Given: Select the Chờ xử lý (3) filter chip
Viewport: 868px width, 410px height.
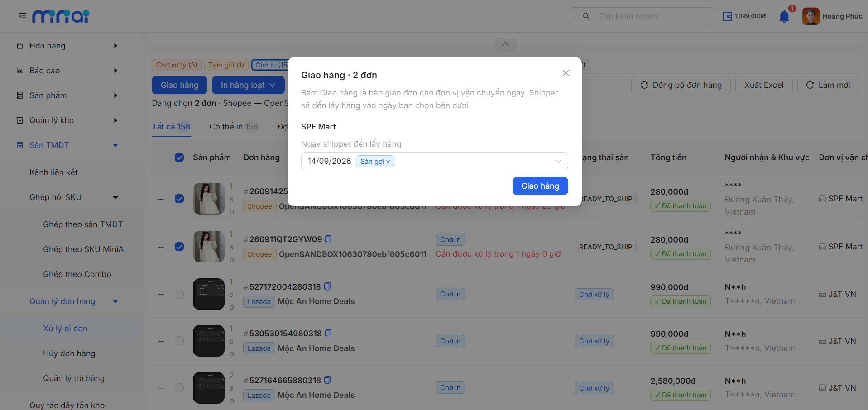Looking at the screenshot, I should pos(177,65).
